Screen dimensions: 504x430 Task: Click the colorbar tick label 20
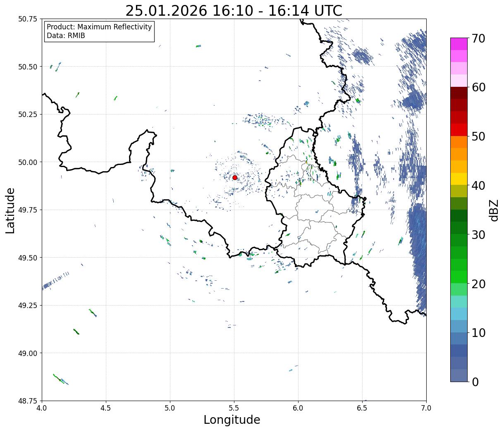478,284
